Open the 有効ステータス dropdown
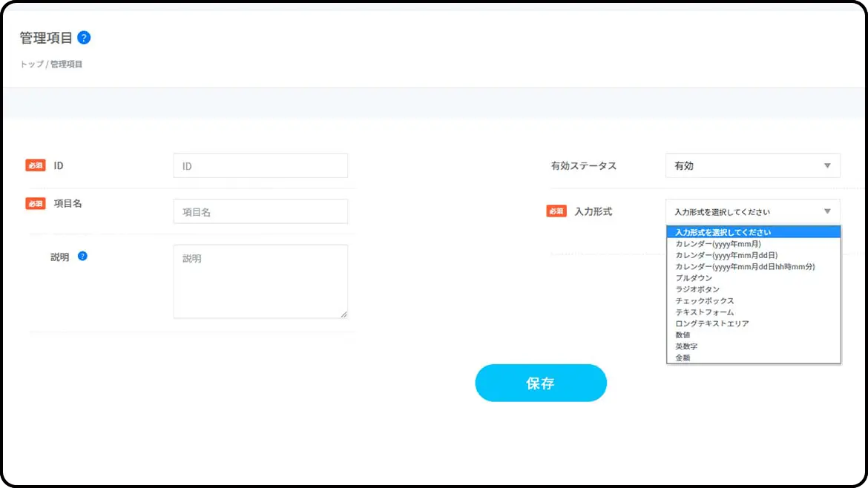The height and width of the screenshot is (488, 868). (x=752, y=166)
